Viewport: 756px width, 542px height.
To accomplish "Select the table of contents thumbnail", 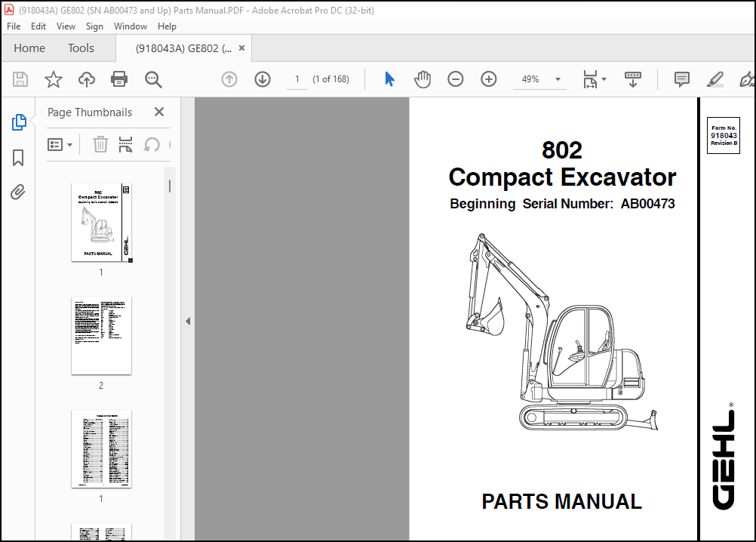I will (101, 449).
